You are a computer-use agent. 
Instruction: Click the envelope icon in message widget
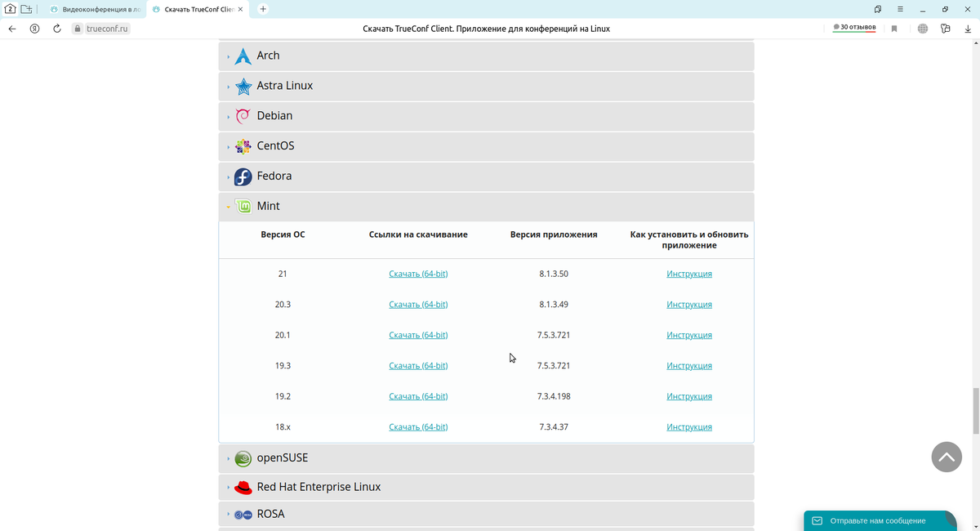tap(817, 520)
